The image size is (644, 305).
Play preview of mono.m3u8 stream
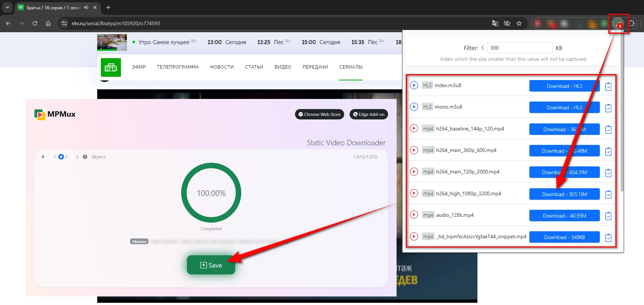pyautogui.click(x=414, y=107)
